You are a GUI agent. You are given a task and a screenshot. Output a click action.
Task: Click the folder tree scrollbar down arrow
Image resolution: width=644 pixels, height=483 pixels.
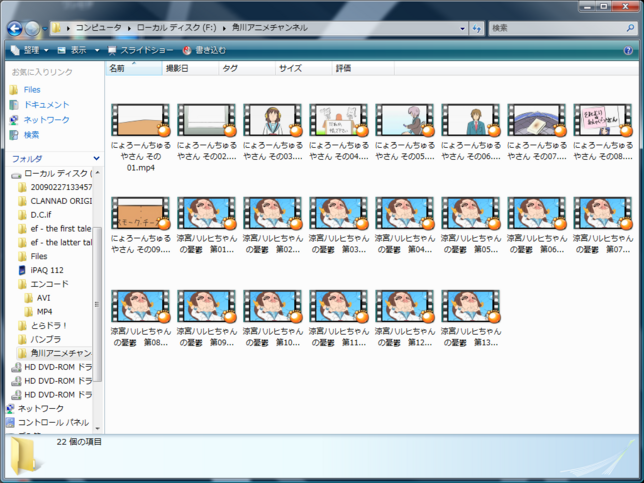click(x=97, y=428)
